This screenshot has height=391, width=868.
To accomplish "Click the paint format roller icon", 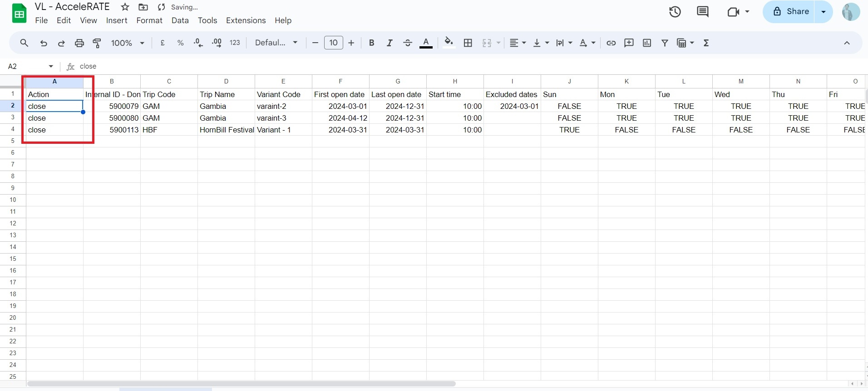I will pos(97,43).
